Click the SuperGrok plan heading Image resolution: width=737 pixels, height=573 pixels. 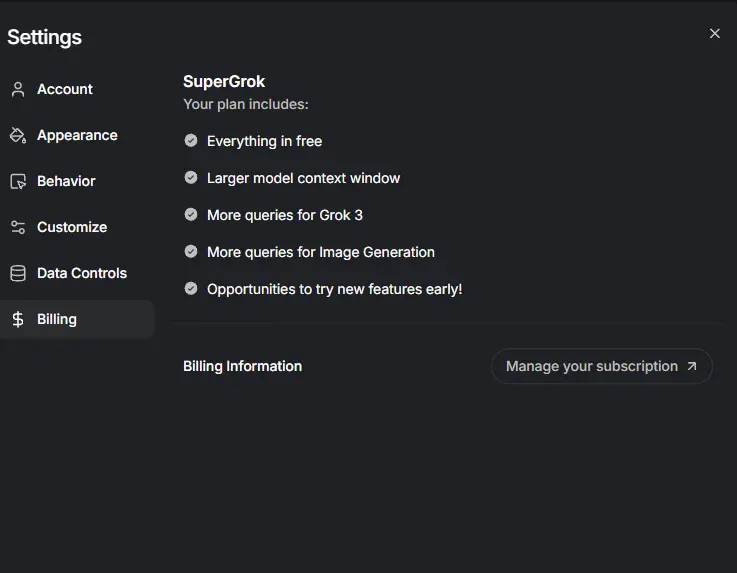tap(224, 82)
